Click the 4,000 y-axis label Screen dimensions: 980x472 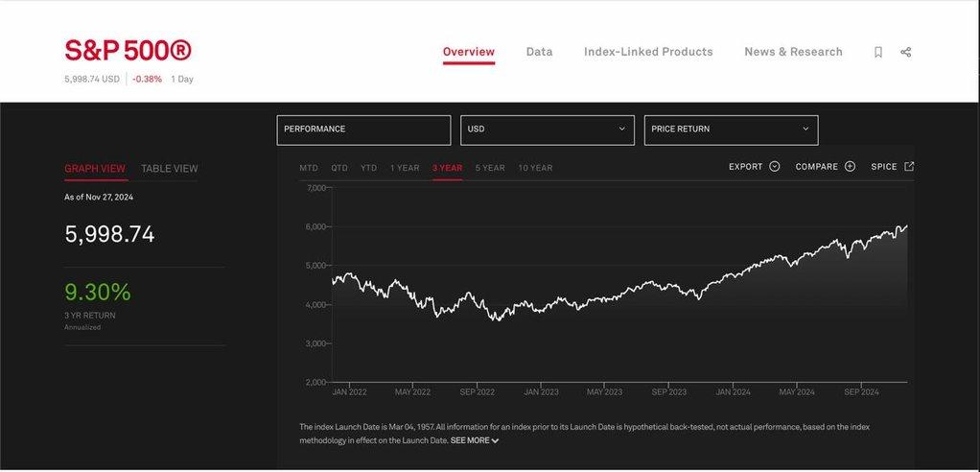tap(315, 304)
